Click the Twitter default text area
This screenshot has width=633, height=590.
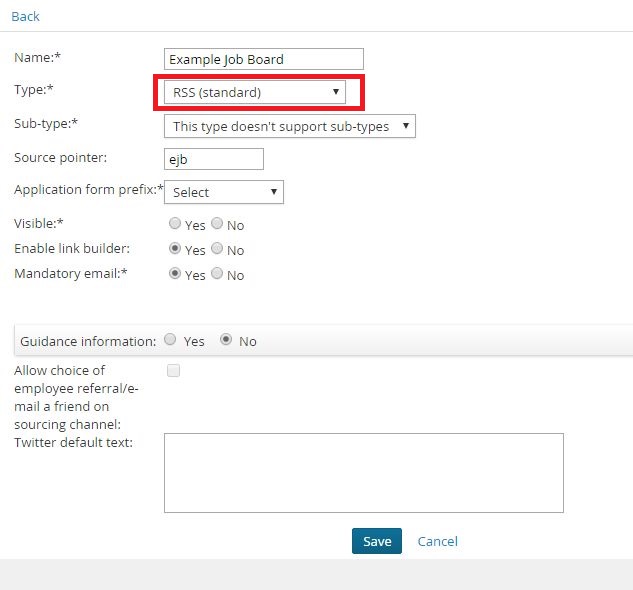coord(363,472)
